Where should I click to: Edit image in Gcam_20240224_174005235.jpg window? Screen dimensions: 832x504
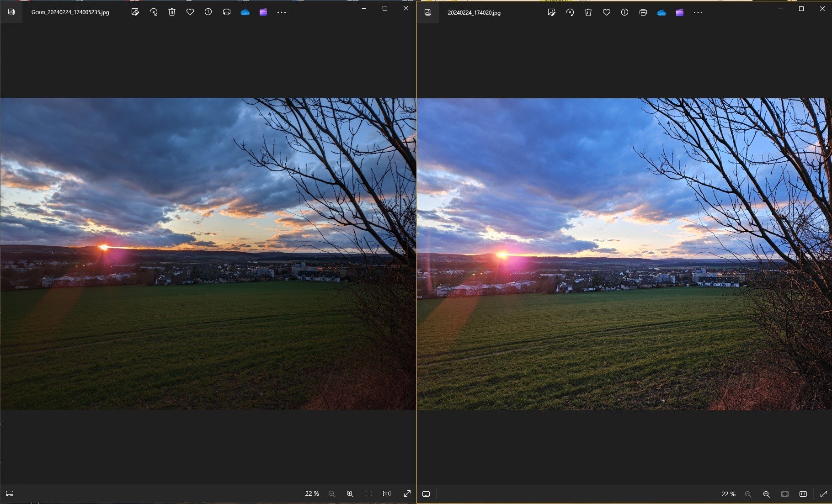click(135, 12)
